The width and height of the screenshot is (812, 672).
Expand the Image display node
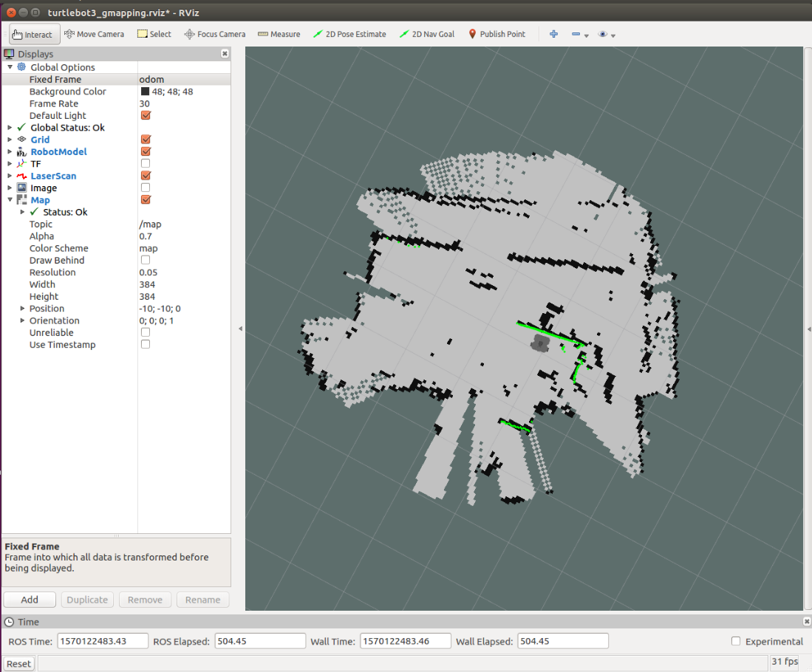pyautogui.click(x=10, y=188)
